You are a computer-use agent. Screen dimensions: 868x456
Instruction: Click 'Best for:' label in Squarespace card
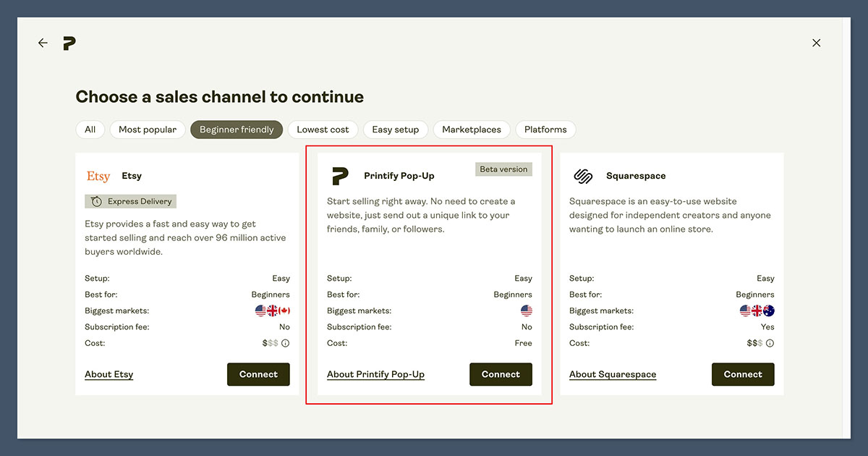585,295
